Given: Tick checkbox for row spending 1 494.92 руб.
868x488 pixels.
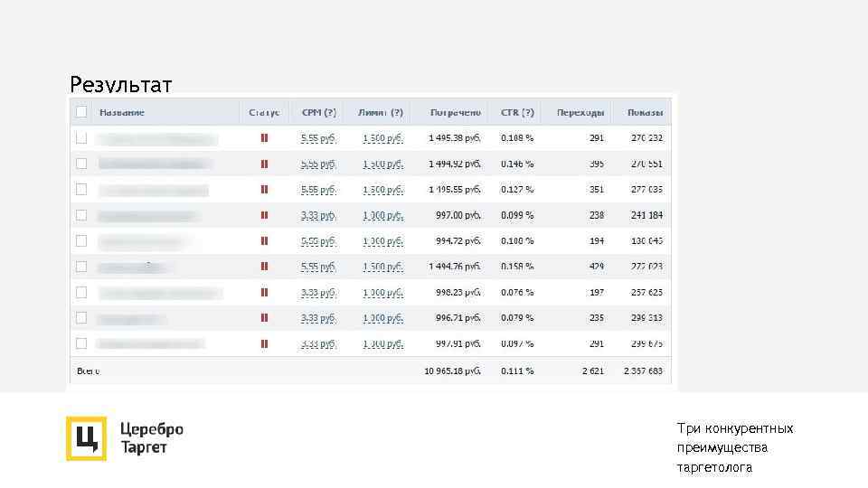Looking at the screenshot, I should pyautogui.click(x=81, y=164).
